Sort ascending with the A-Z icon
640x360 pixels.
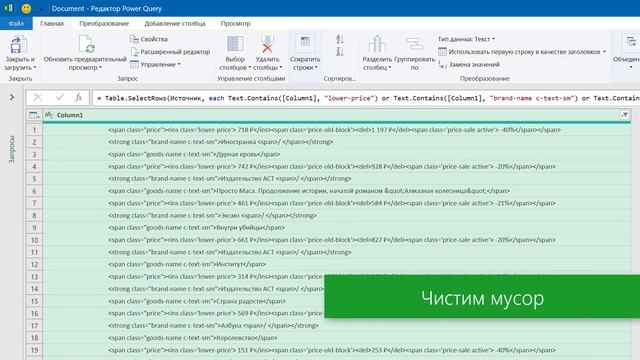coord(340,39)
